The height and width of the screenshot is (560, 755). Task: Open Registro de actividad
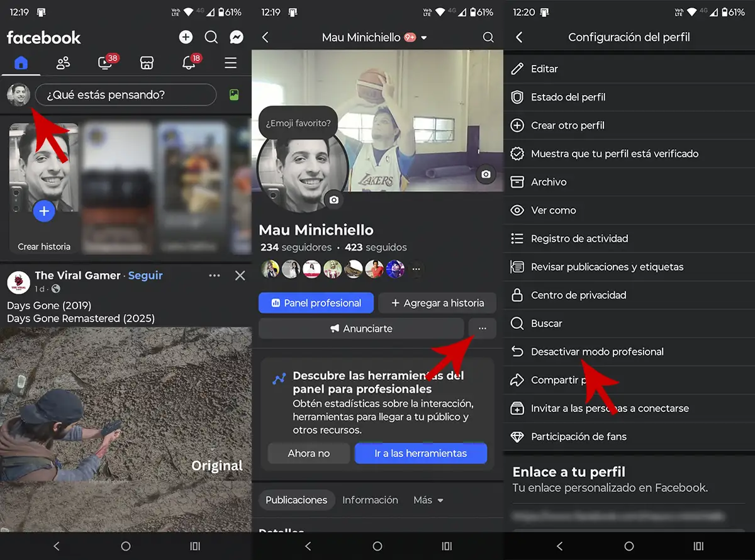[x=579, y=238]
